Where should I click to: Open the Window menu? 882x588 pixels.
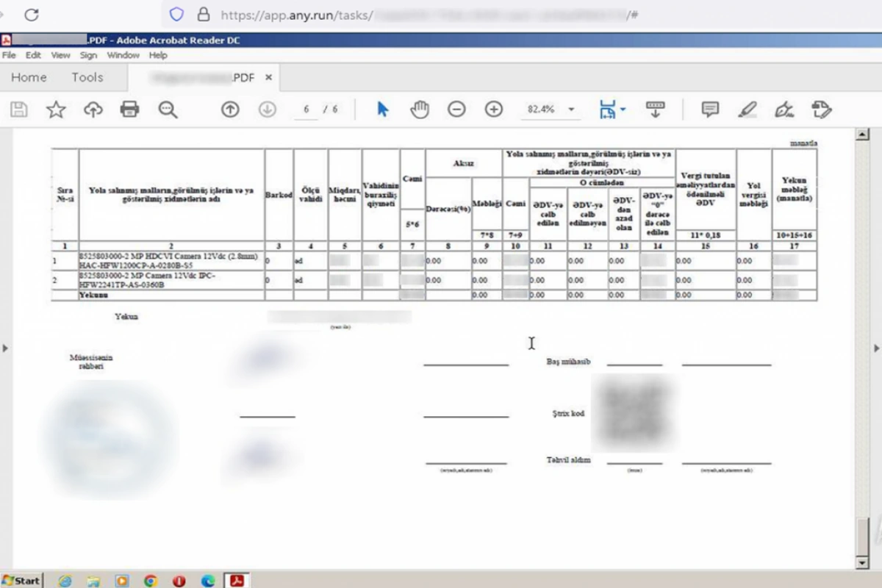[123, 55]
